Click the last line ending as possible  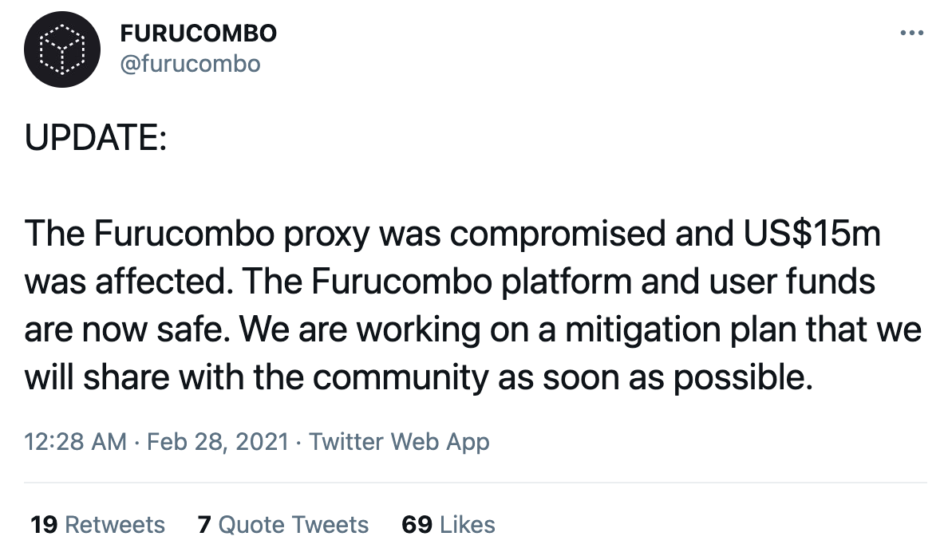click(x=418, y=378)
